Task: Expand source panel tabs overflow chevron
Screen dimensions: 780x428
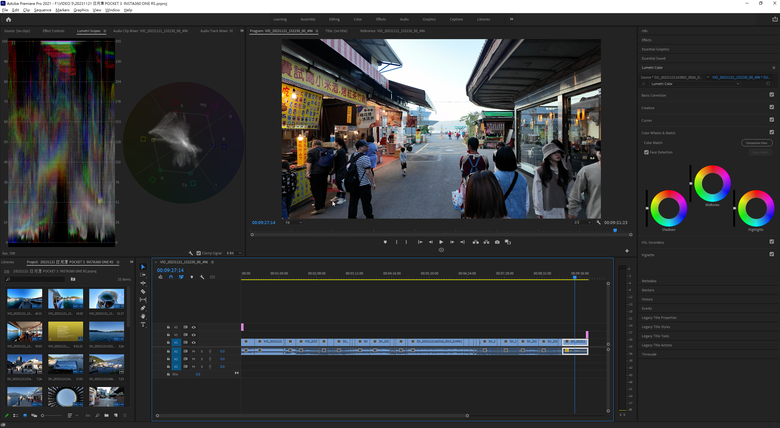Action: (242, 31)
